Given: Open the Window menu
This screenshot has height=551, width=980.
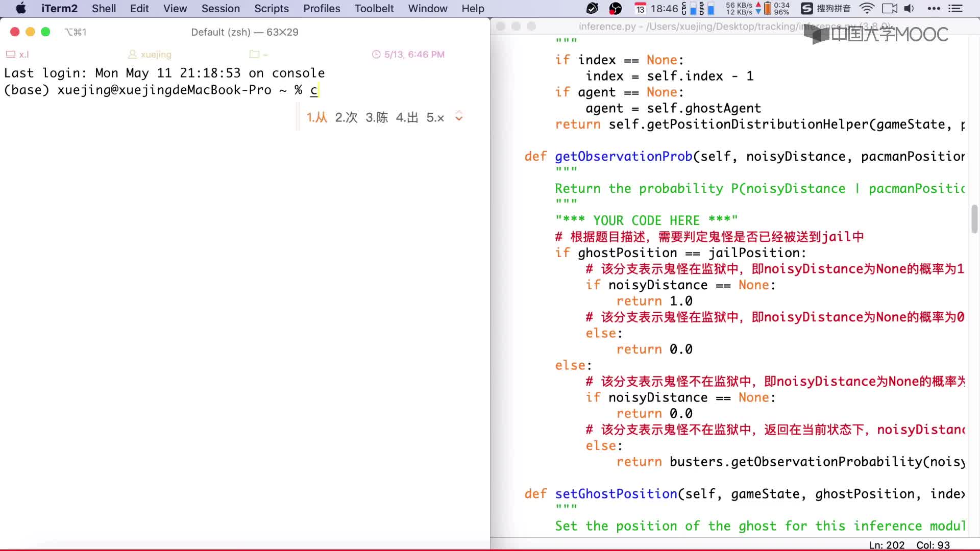Looking at the screenshot, I should (x=428, y=8).
